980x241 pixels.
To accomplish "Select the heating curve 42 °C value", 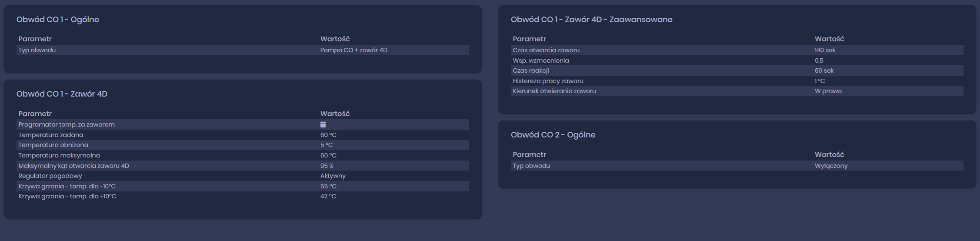I will (x=328, y=196).
